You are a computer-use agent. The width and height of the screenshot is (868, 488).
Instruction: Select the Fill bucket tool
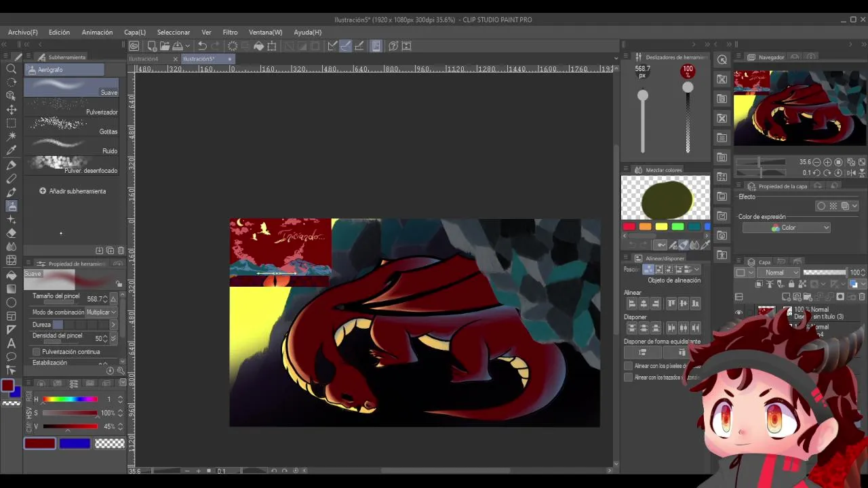tap(12, 274)
